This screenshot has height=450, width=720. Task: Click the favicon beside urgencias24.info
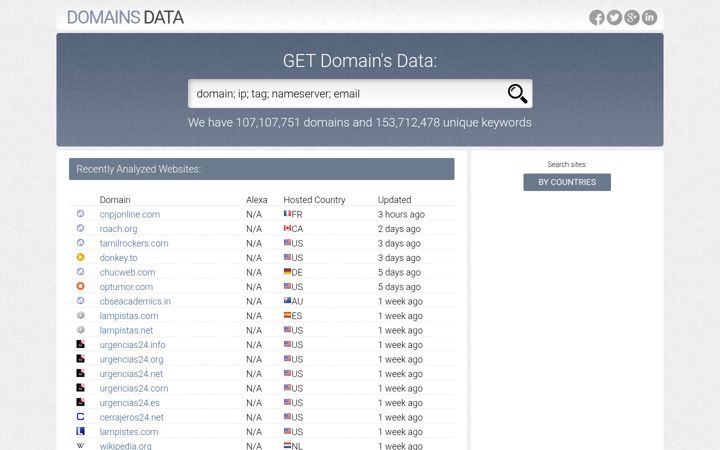80,344
